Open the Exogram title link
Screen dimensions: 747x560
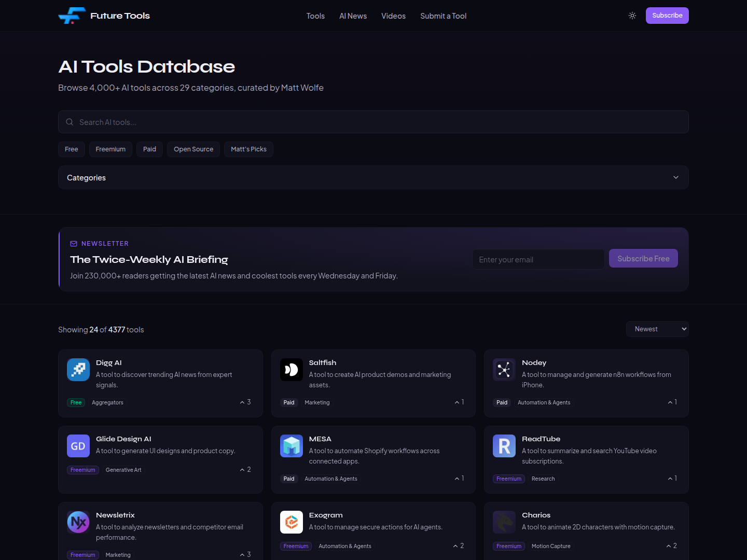pos(326,515)
